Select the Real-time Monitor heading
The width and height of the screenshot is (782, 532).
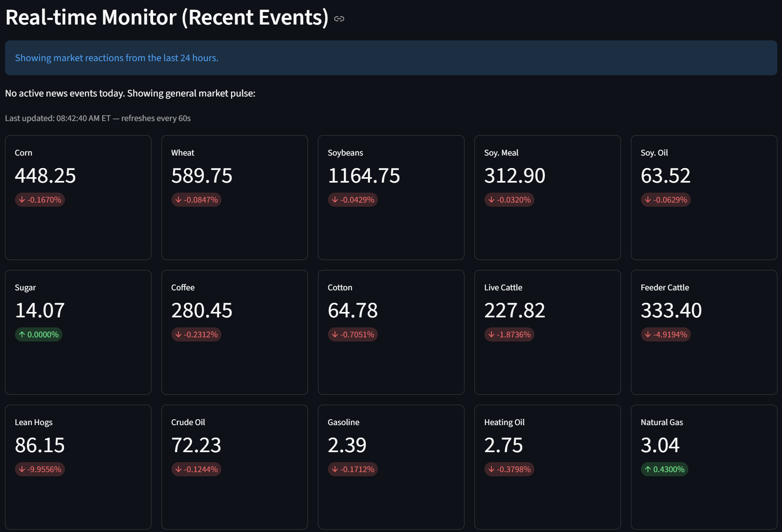166,17
